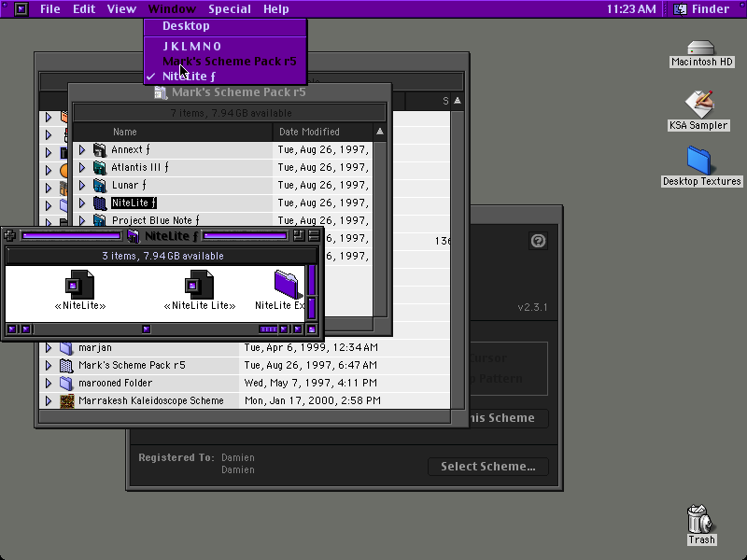
Task: Click the Annext ƒ folder icon
Action: click(x=100, y=150)
